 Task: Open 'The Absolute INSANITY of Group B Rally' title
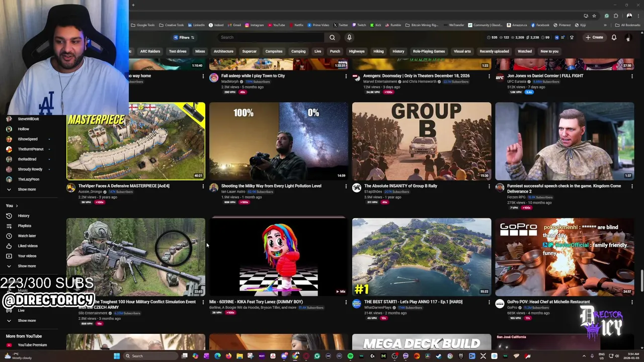400,186
